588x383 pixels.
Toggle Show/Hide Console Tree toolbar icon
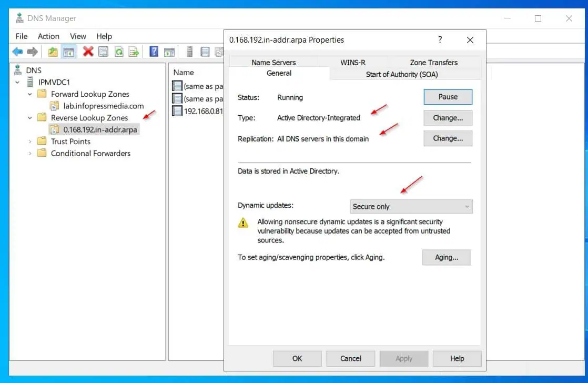[x=68, y=52]
